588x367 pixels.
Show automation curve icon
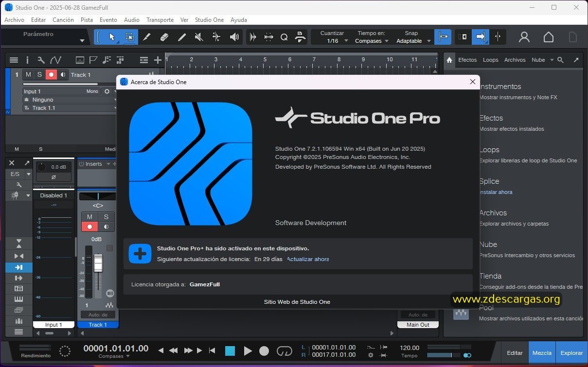[x=55, y=60]
